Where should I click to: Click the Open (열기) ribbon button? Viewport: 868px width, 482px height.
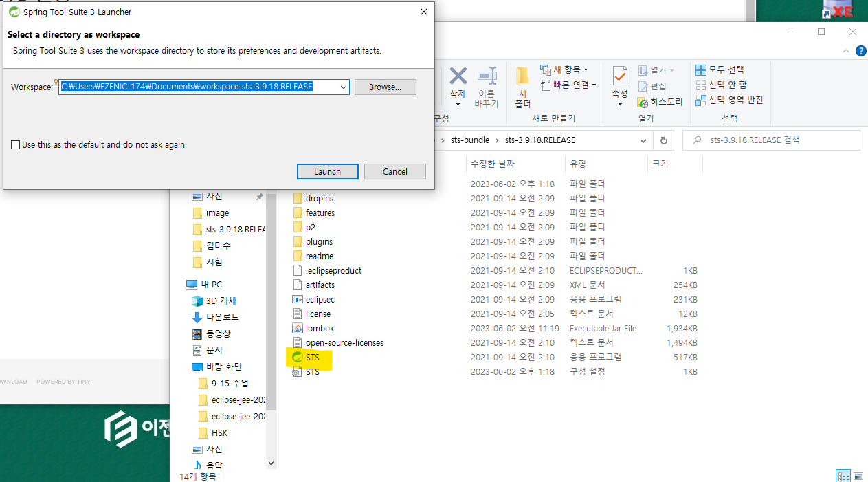click(x=656, y=70)
